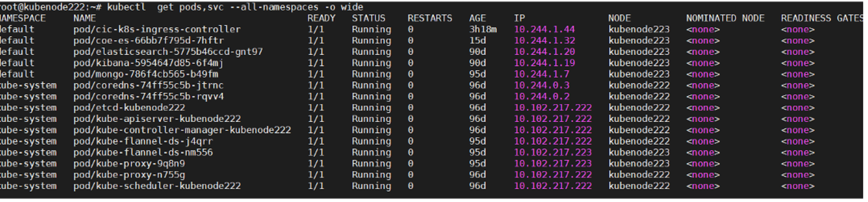This screenshot has height=202, width=868.
Task: Select the NOMINATED NODE column header
Action: click(x=725, y=18)
